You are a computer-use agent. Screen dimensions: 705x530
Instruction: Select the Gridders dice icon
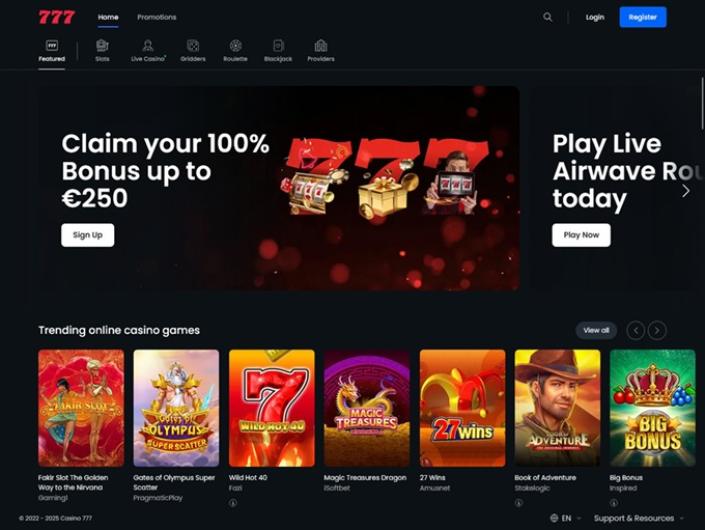[x=193, y=45]
